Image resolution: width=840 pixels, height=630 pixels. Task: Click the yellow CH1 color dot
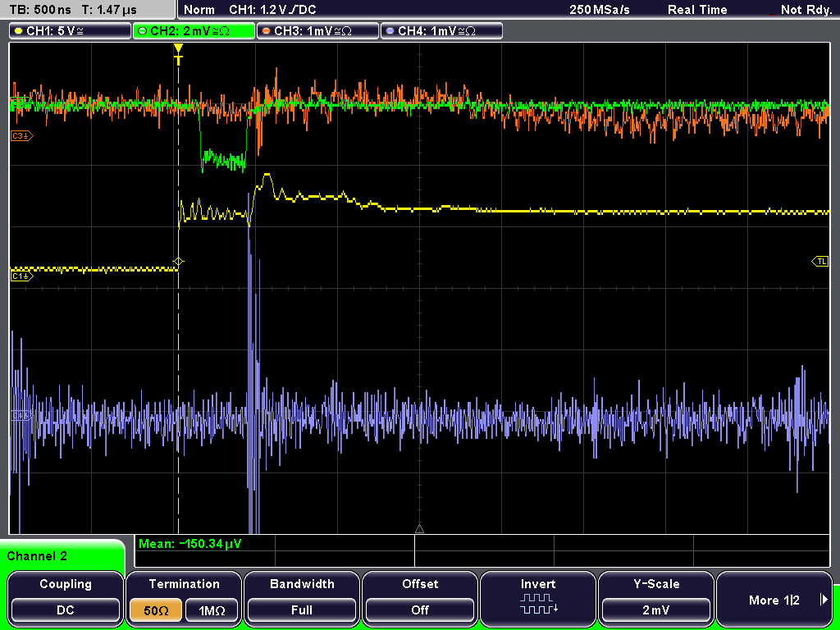point(19,31)
